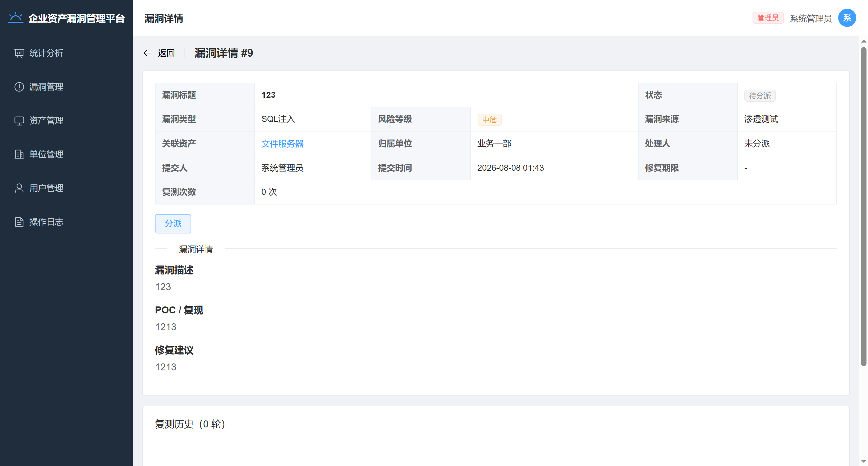The width and height of the screenshot is (868, 466).
Task: Click the 漏洞类型 label cell
Action: click(x=204, y=119)
